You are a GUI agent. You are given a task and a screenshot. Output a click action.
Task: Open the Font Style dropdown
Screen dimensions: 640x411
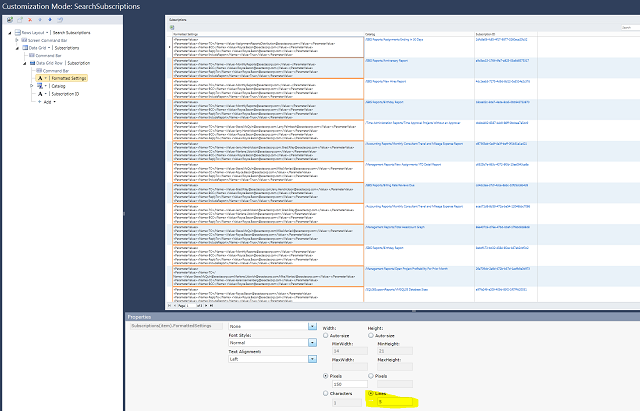pyautogui.click(x=312, y=342)
